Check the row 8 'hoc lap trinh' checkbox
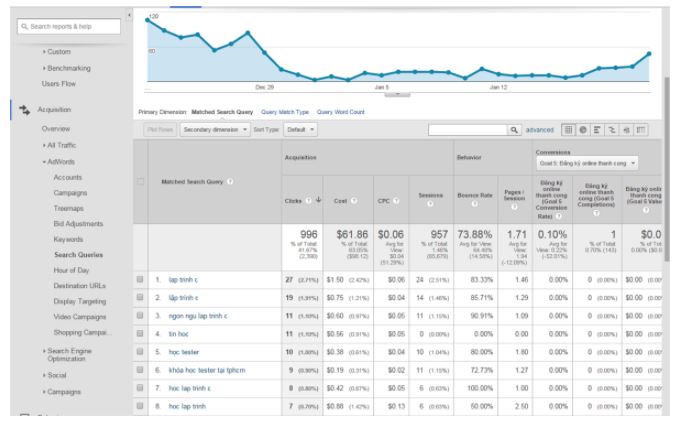 [x=140, y=406]
